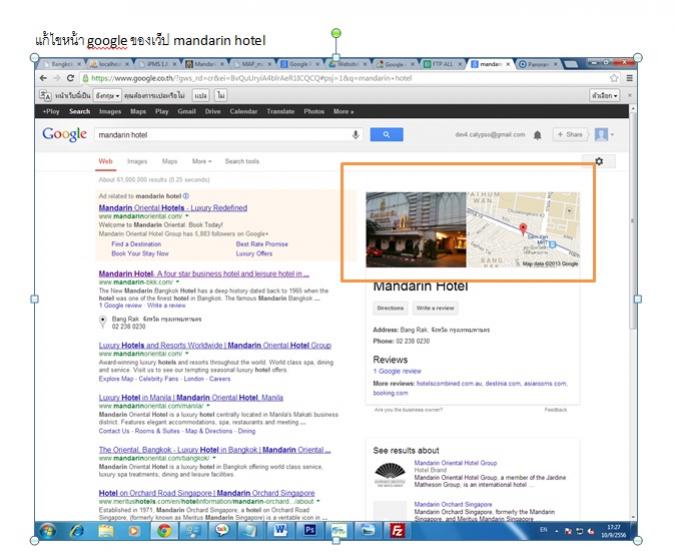Open Photos from the black Google bar

314,111
